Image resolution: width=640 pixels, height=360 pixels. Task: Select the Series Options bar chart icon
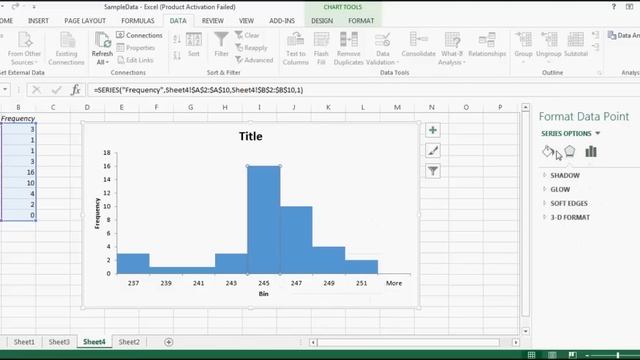tap(591, 151)
